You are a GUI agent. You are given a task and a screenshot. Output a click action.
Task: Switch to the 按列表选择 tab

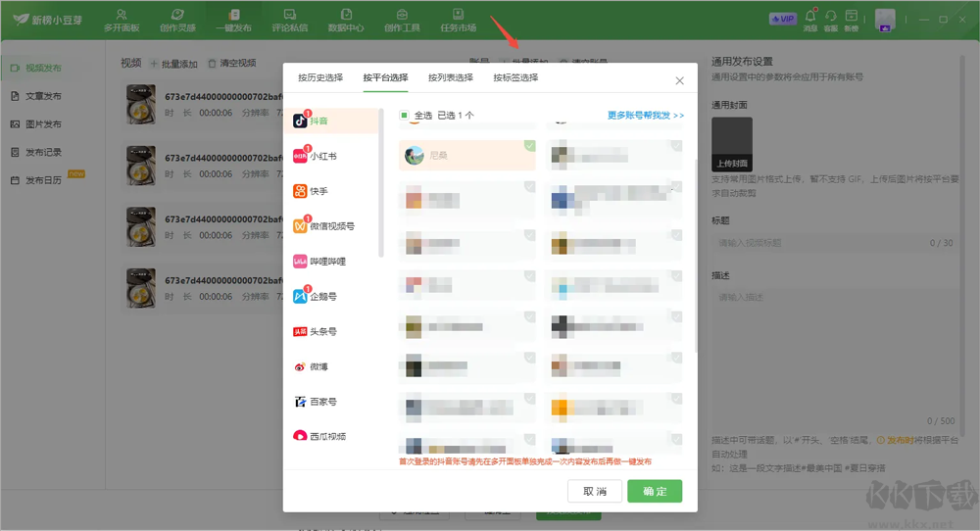click(x=451, y=77)
